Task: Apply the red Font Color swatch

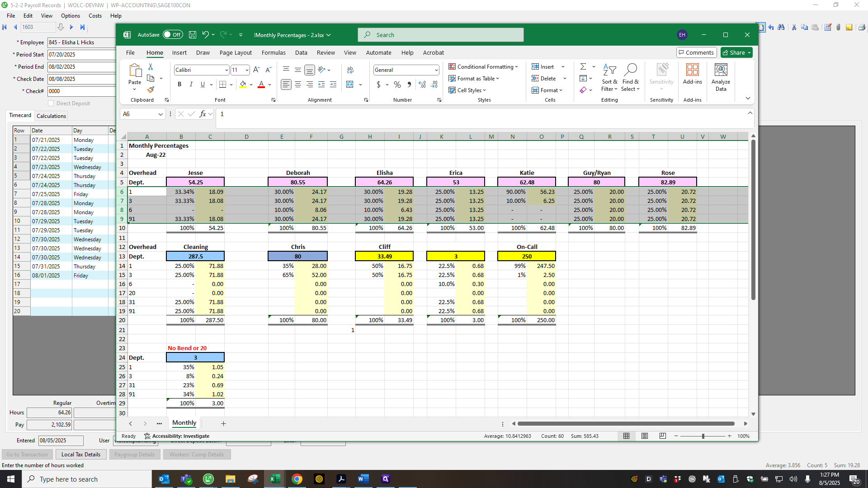Action: coord(261,84)
